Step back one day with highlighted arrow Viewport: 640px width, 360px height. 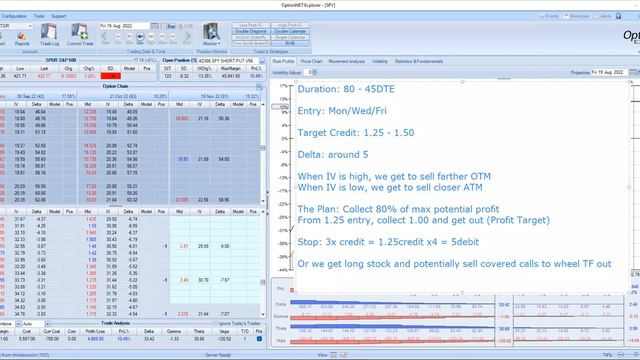pyautogui.click(x=140, y=38)
